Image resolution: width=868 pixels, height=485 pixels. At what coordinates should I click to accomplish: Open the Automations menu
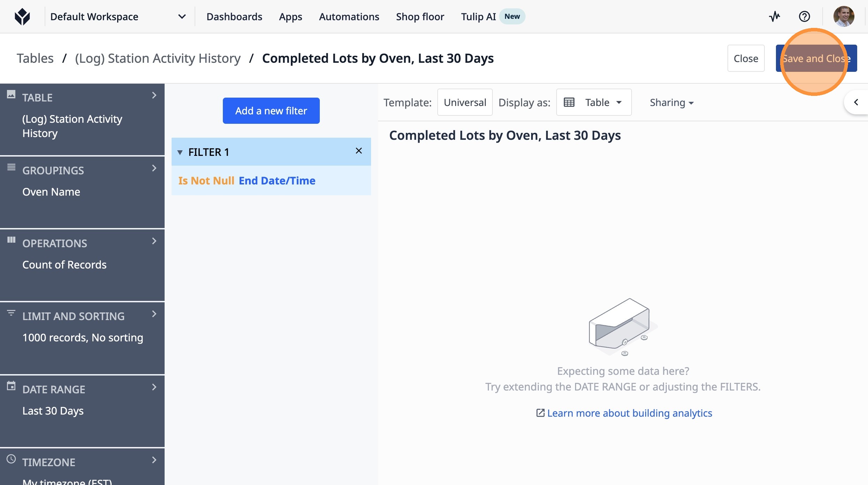349,16
